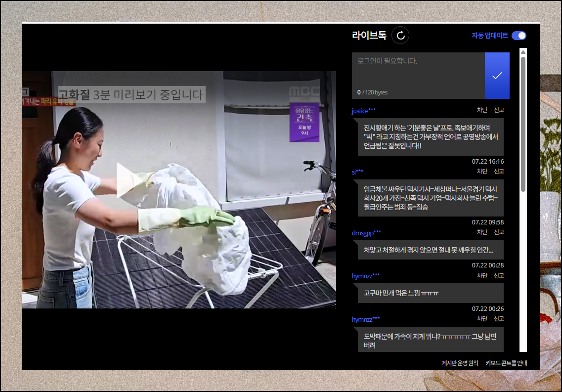The height and width of the screenshot is (392, 562).
Task: Click the 0 / 120 bytes counter
Action: click(372, 92)
